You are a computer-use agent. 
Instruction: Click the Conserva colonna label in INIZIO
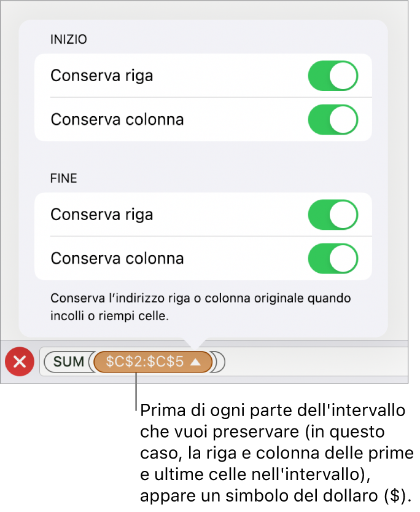[117, 119]
